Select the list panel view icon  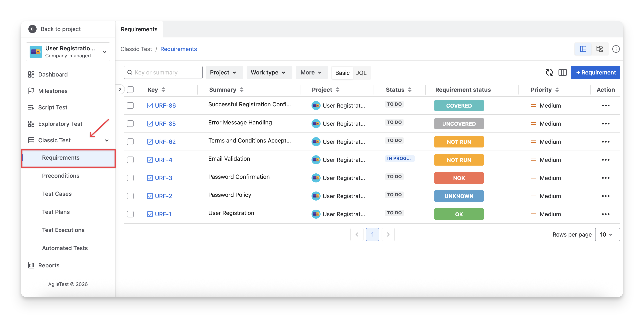[583, 49]
